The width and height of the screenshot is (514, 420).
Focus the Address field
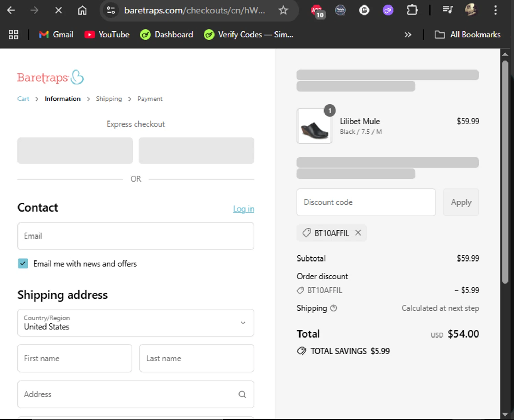[x=136, y=394]
